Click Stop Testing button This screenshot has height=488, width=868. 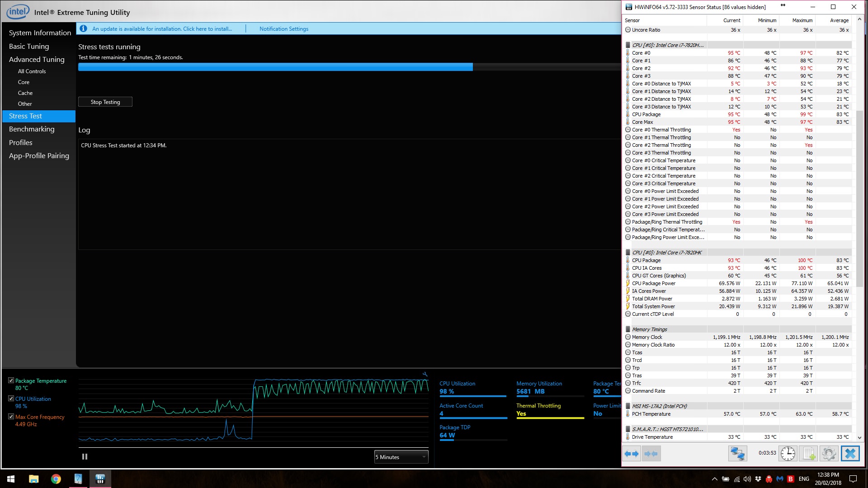[105, 102]
